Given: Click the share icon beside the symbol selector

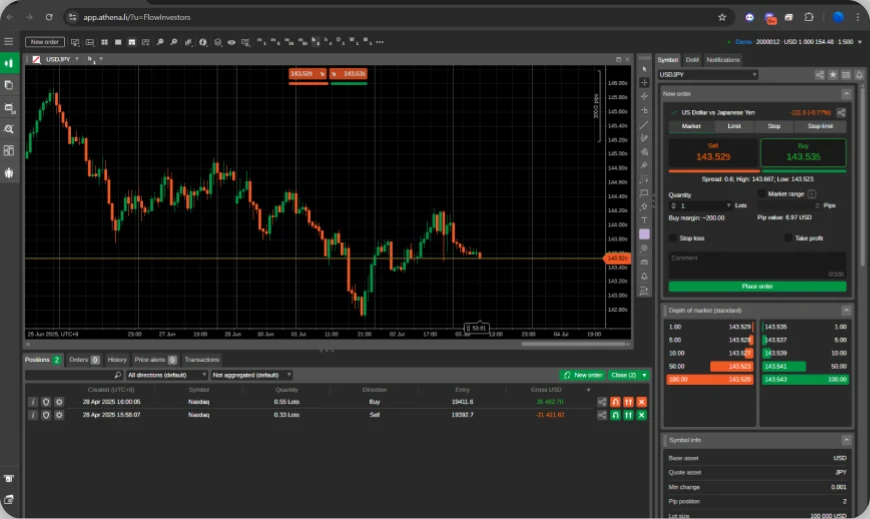Looking at the screenshot, I should (820, 75).
